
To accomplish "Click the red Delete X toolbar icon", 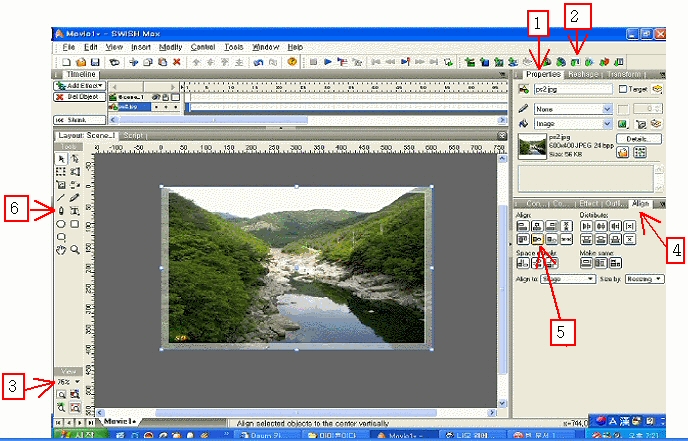I will tap(177, 62).
